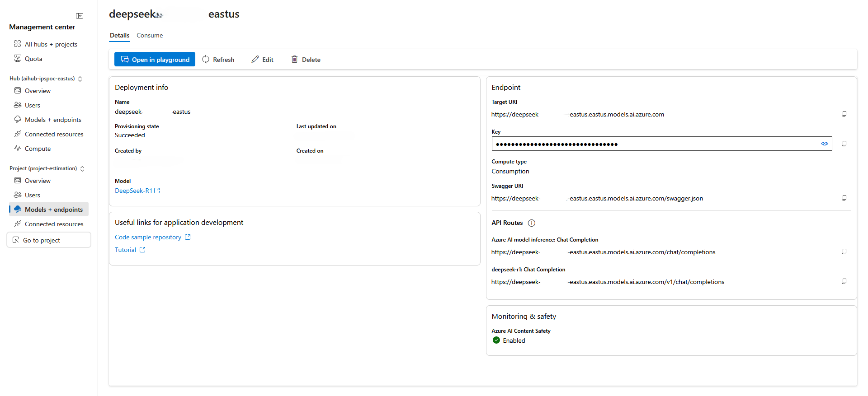Open the DeepSeek-R1 model link
Viewport: 868px width, 396px height.
(x=137, y=191)
